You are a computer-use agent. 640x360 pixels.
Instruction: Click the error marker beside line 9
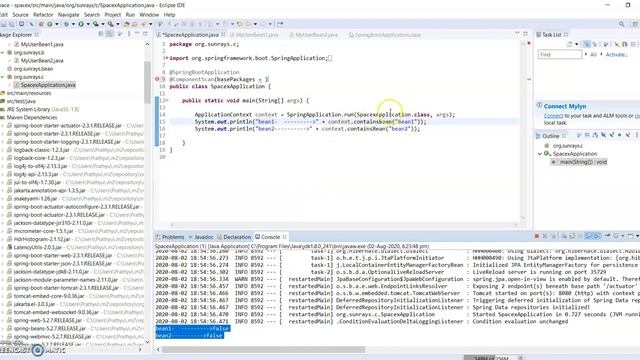[x=157, y=79]
